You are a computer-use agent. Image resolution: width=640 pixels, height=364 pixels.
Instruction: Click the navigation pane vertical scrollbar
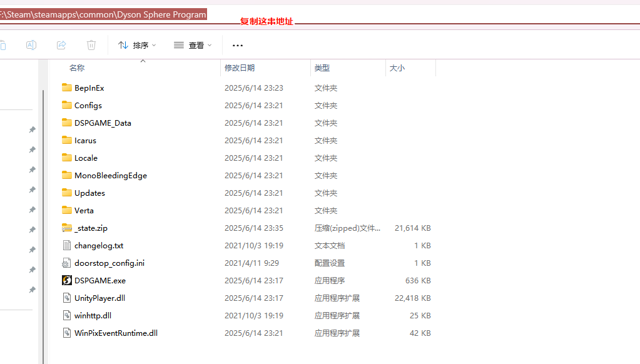coord(43,226)
